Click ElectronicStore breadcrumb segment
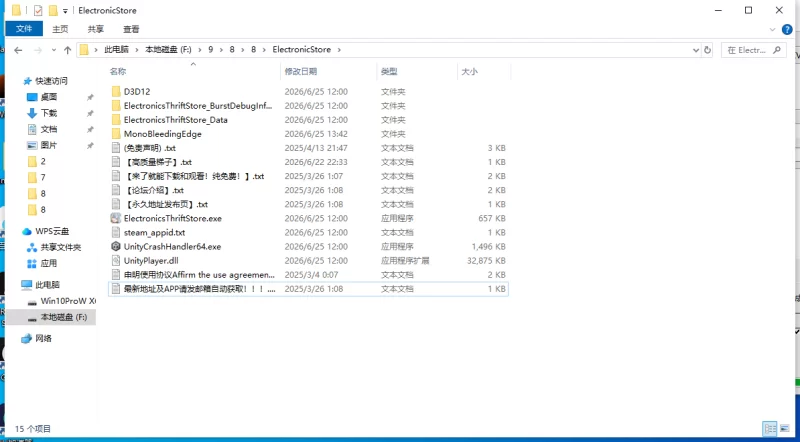 pyautogui.click(x=302, y=50)
